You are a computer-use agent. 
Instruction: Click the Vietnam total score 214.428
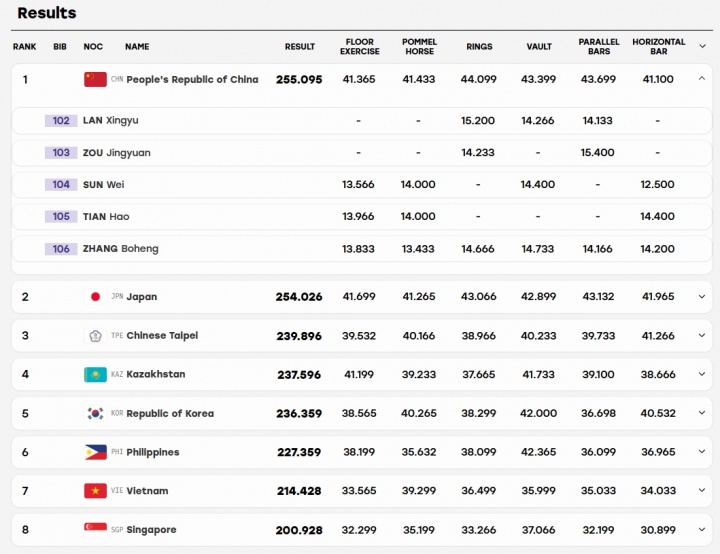(x=299, y=491)
